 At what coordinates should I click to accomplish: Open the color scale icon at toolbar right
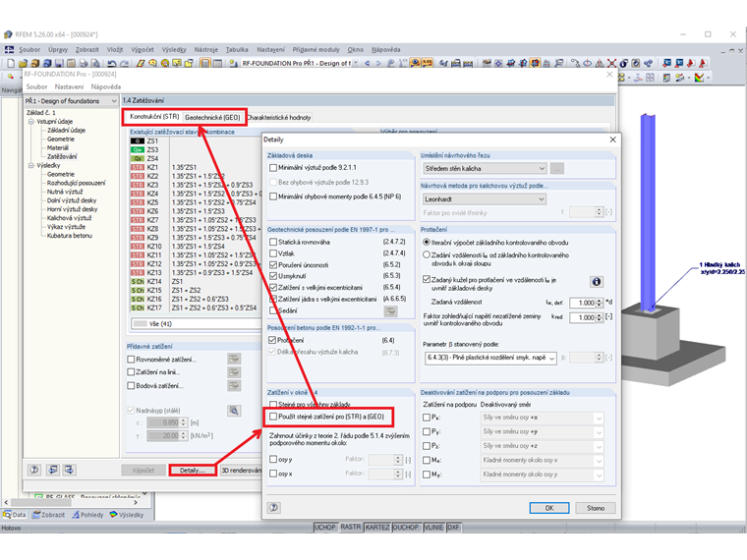[x=699, y=78]
